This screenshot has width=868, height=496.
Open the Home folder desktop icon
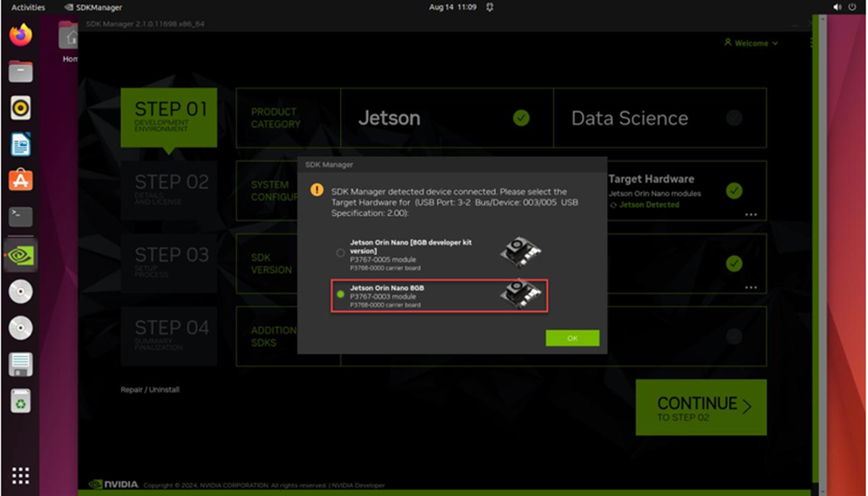pyautogui.click(x=68, y=41)
